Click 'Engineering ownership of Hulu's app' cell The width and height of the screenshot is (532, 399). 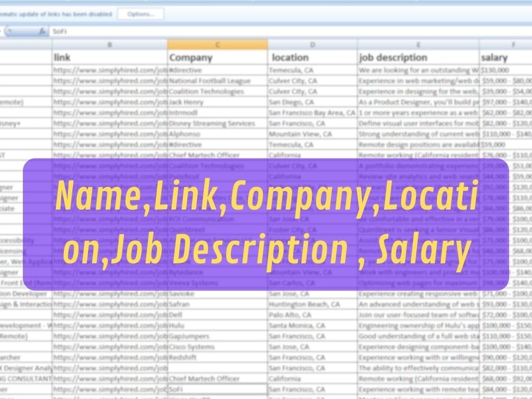point(418,326)
